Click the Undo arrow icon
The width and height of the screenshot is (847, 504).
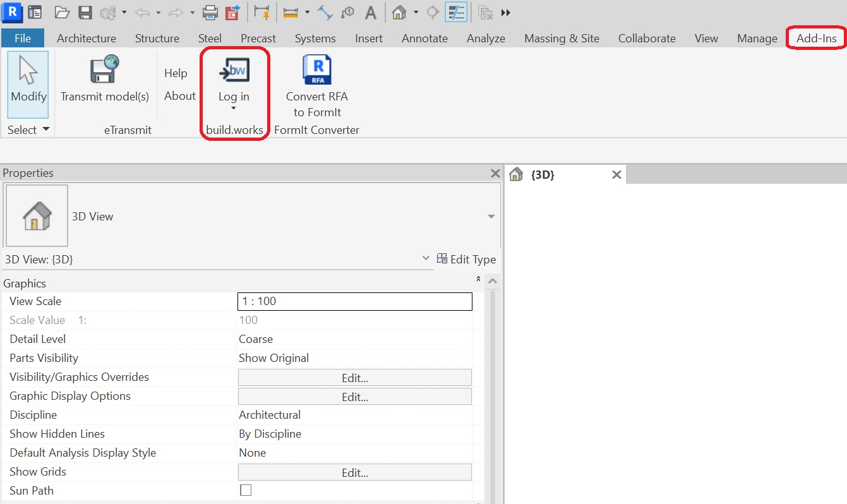142,12
